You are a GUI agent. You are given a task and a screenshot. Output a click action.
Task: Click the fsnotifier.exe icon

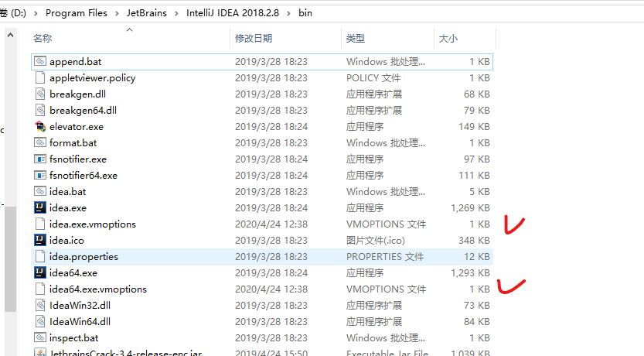pos(40,159)
